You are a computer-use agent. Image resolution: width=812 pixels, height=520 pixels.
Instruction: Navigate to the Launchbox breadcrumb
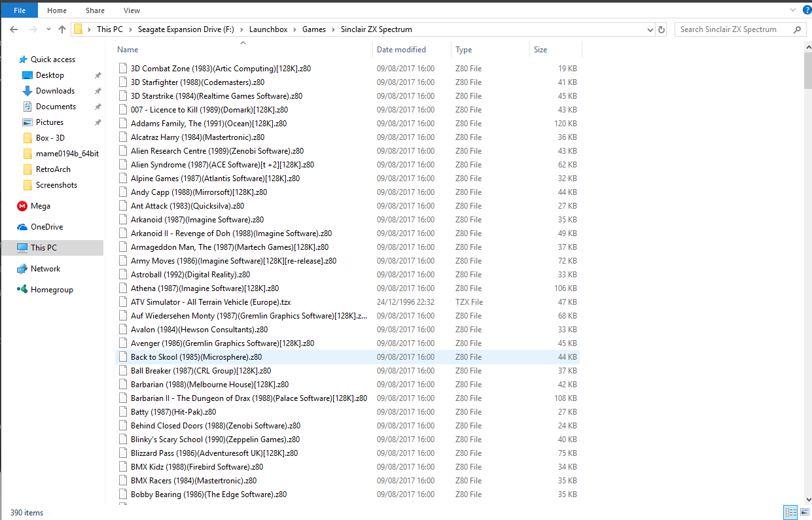click(x=268, y=29)
